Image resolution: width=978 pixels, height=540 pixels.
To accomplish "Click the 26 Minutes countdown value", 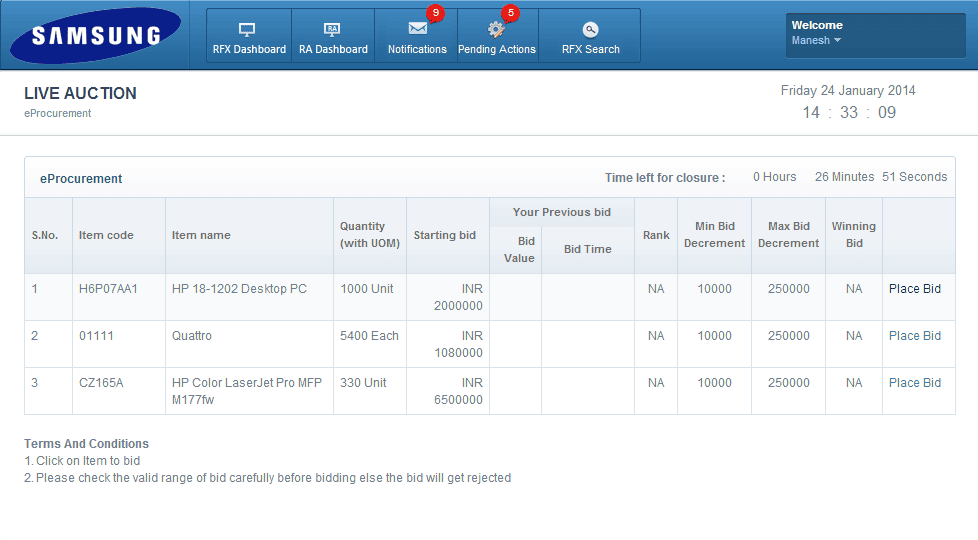I will coord(845,177).
